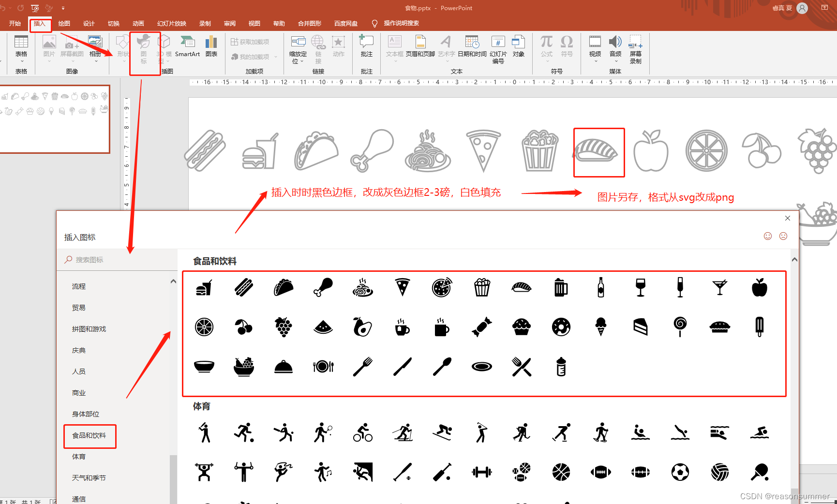Image resolution: width=837 pixels, height=504 pixels.
Task: Select the donut icon in dialog
Action: click(x=561, y=327)
